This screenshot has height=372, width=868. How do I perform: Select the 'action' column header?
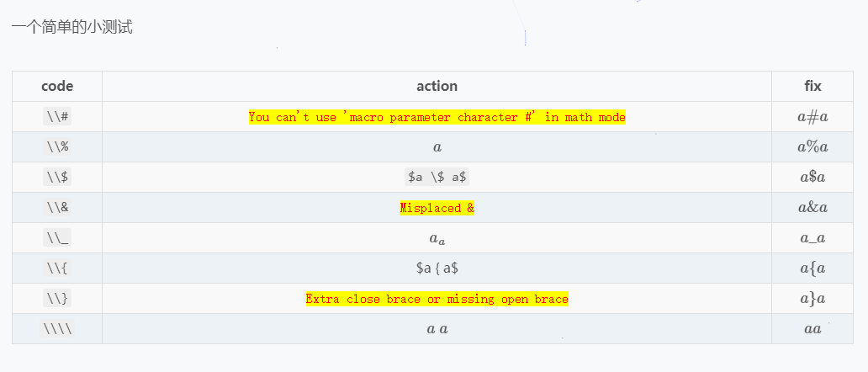click(437, 86)
